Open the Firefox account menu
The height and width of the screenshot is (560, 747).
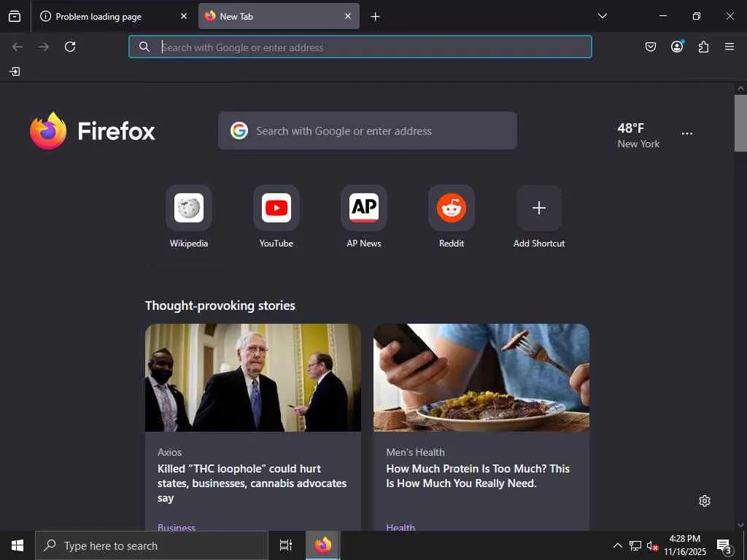click(x=677, y=46)
